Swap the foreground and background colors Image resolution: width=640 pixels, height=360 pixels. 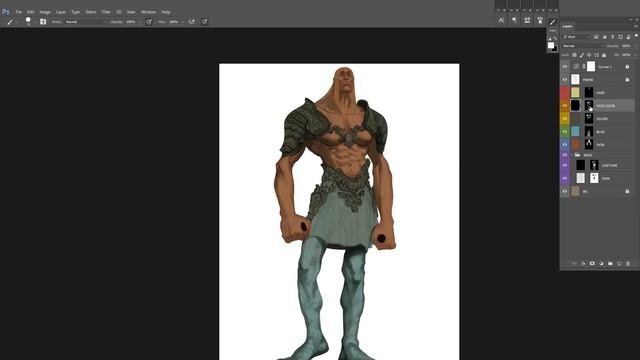[x=555, y=38]
